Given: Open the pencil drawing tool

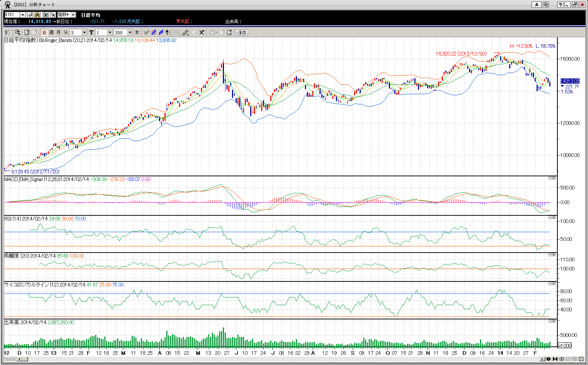Looking at the screenshot, I should point(186,32).
